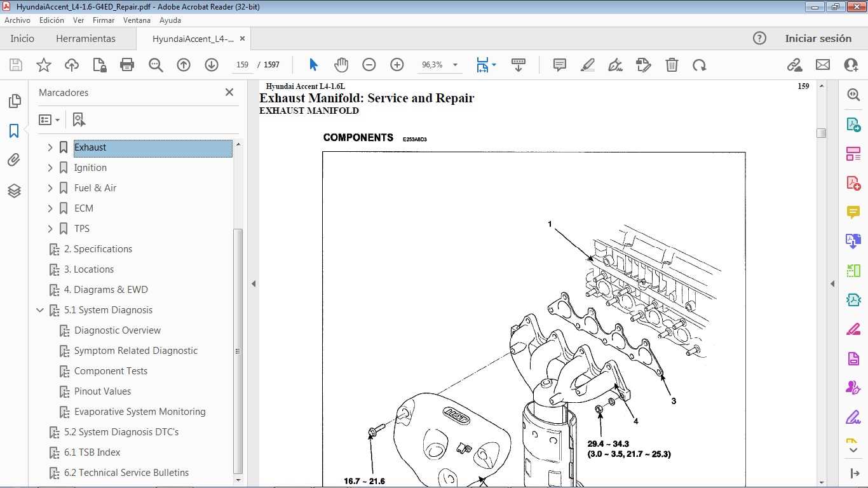This screenshot has width=868, height=488.
Task: Open the sign document pen tool
Action: click(x=615, y=65)
